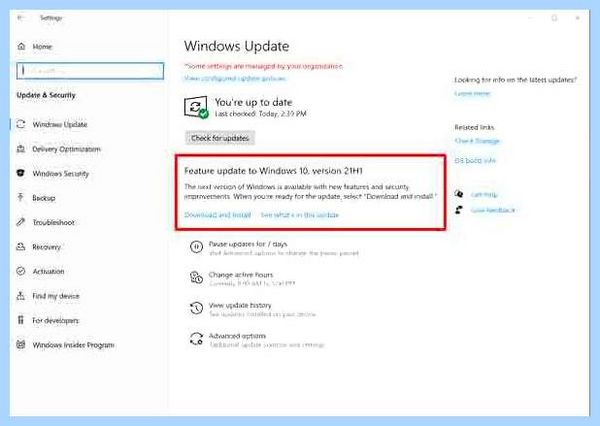Close the Settings window
The height and width of the screenshot is (426, 600).
pos(577,18)
